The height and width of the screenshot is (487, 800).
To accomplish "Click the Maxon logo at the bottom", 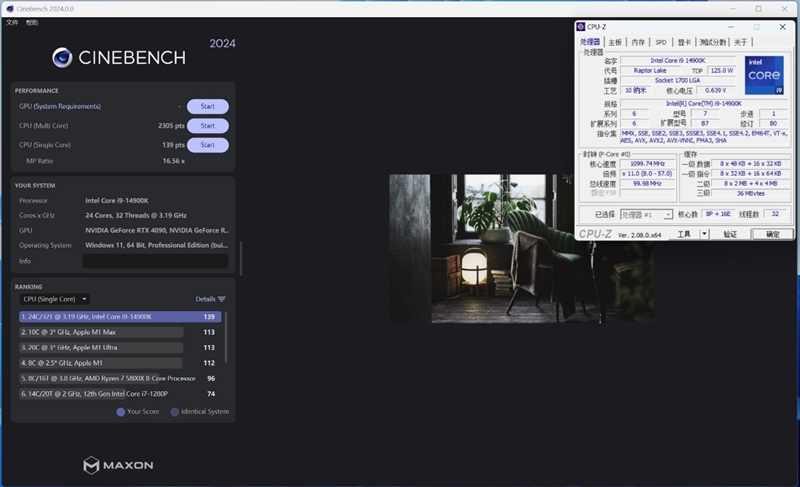I will pos(118,465).
